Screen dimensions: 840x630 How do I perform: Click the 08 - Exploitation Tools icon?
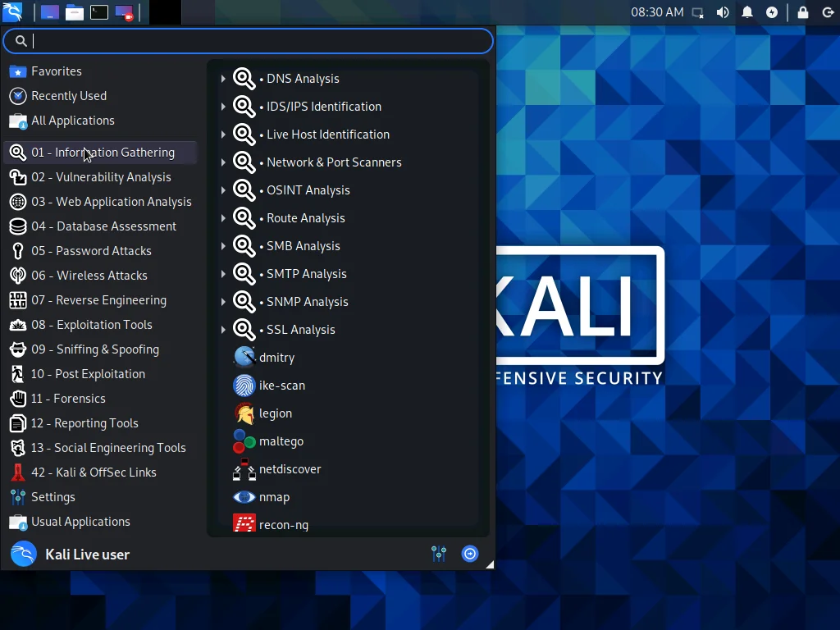(x=18, y=325)
